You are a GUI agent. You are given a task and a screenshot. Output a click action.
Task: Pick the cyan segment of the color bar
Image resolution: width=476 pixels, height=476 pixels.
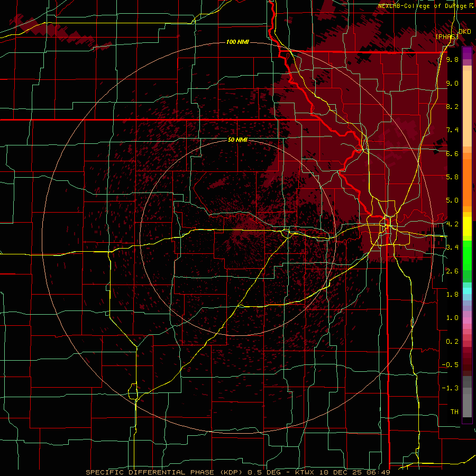click(467, 291)
